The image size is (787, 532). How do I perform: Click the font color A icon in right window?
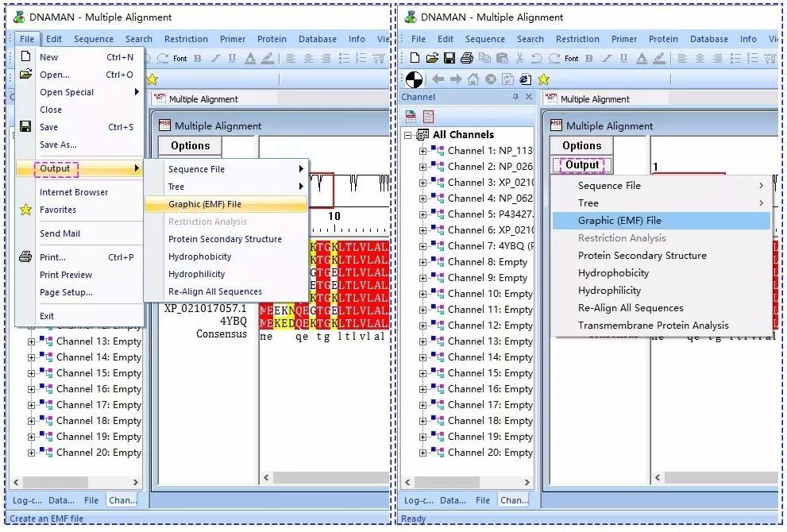642,58
